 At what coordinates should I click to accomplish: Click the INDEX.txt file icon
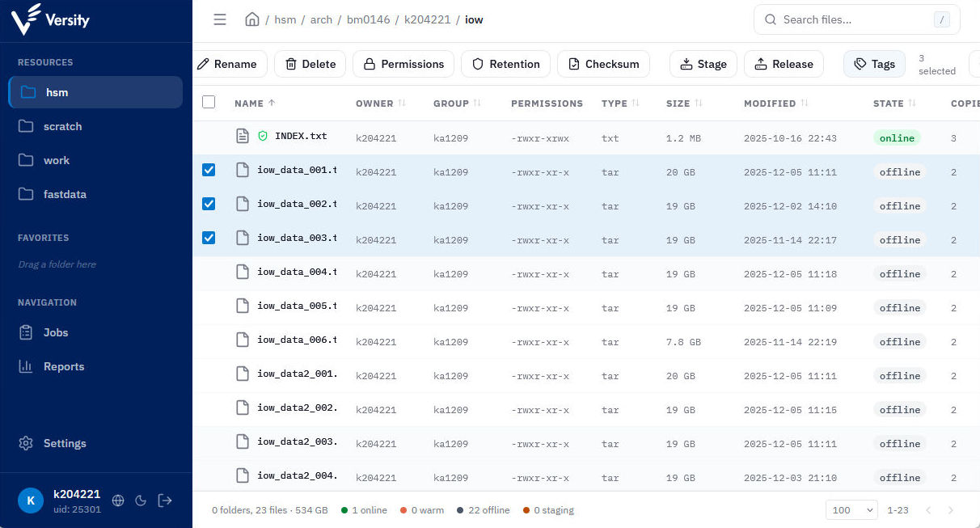pyautogui.click(x=242, y=136)
